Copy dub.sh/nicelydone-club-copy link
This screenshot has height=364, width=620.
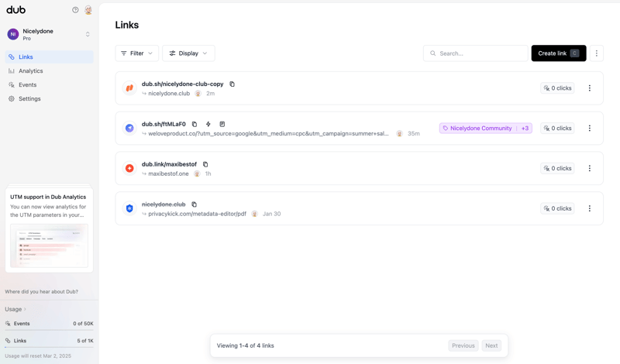[x=232, y=84]
